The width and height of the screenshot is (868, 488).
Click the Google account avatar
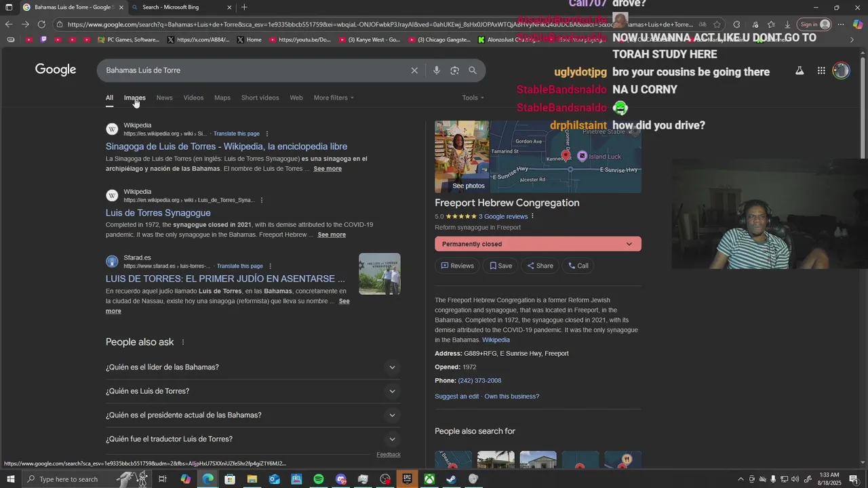[841, 70]
